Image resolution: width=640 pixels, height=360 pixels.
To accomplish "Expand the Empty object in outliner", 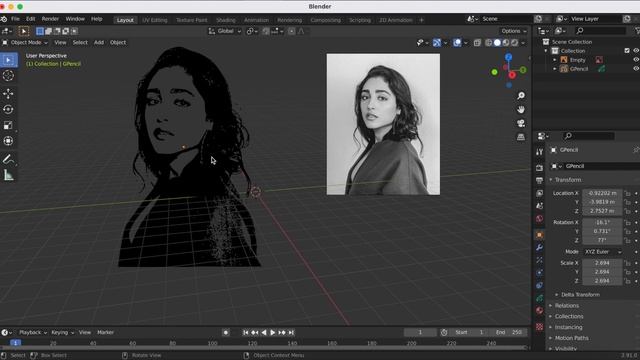I will (x=555, y=60).
